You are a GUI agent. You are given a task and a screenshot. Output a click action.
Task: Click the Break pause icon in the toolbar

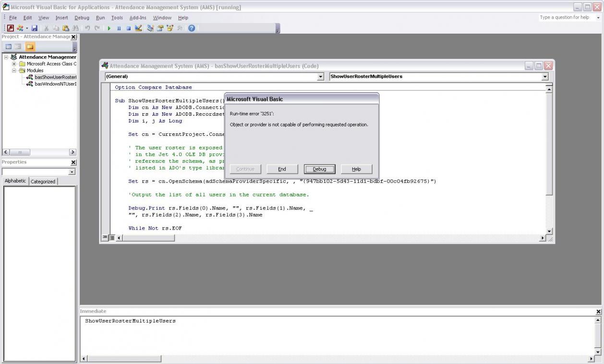coord(119,28)
